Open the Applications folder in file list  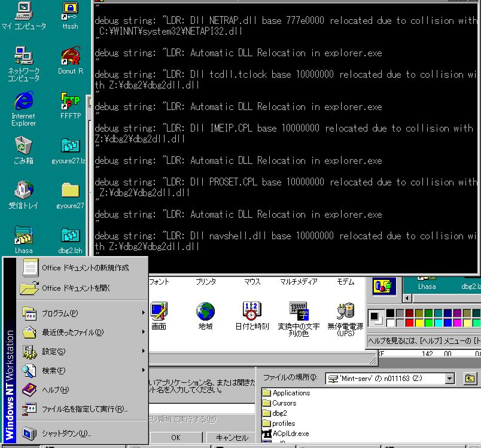[x=287, y=393]
